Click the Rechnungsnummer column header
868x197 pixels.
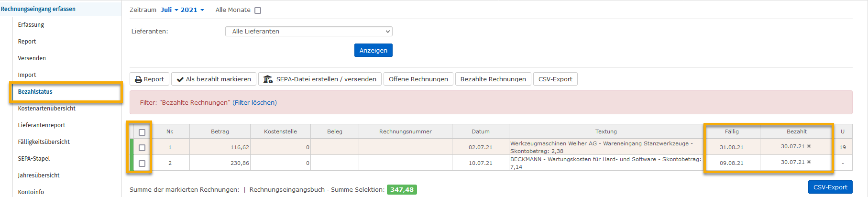(x=406, y=131)
